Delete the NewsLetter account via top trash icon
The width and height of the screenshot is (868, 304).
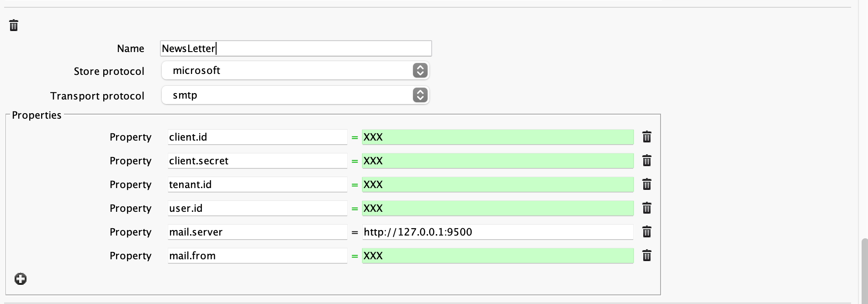14,26
